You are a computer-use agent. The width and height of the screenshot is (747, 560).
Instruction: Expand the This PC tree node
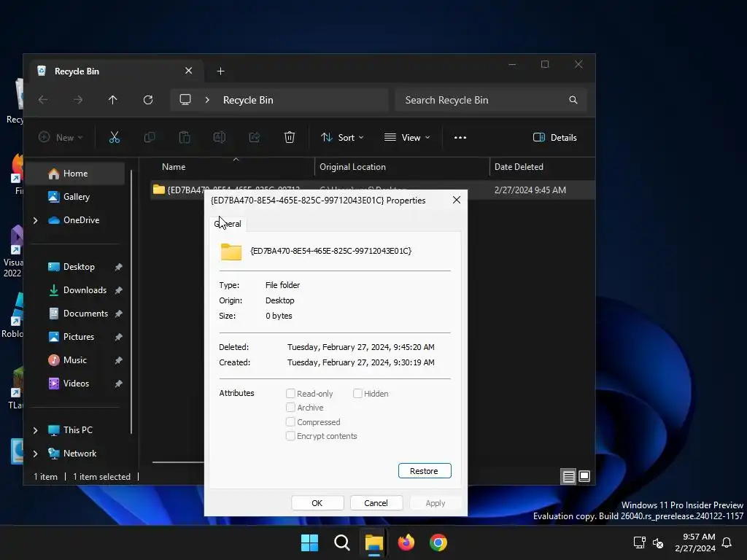(x=35, y=430)
